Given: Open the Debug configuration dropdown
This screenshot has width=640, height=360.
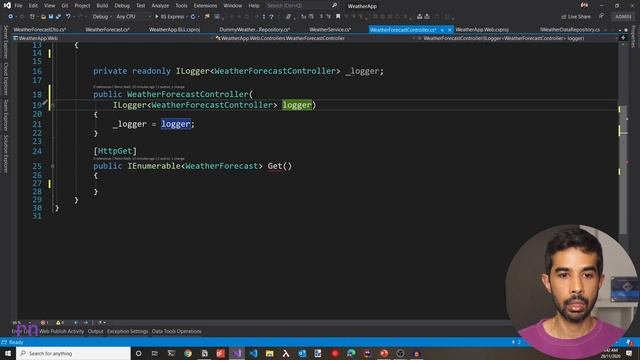Looking at the screenshot, I should pos(102,17).
